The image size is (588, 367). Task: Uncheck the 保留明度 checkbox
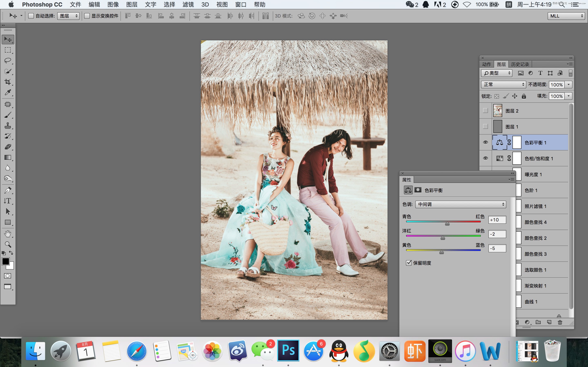(x=409, y=263)
